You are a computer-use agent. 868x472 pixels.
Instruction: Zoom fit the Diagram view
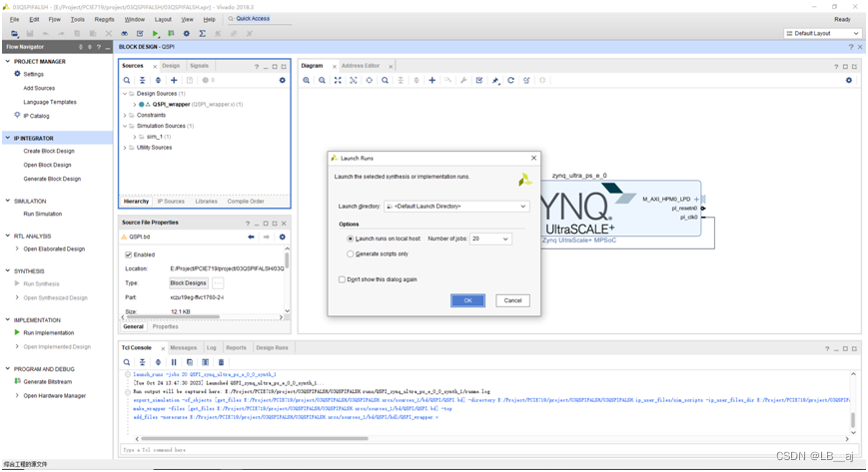click(x=338, y=80)
